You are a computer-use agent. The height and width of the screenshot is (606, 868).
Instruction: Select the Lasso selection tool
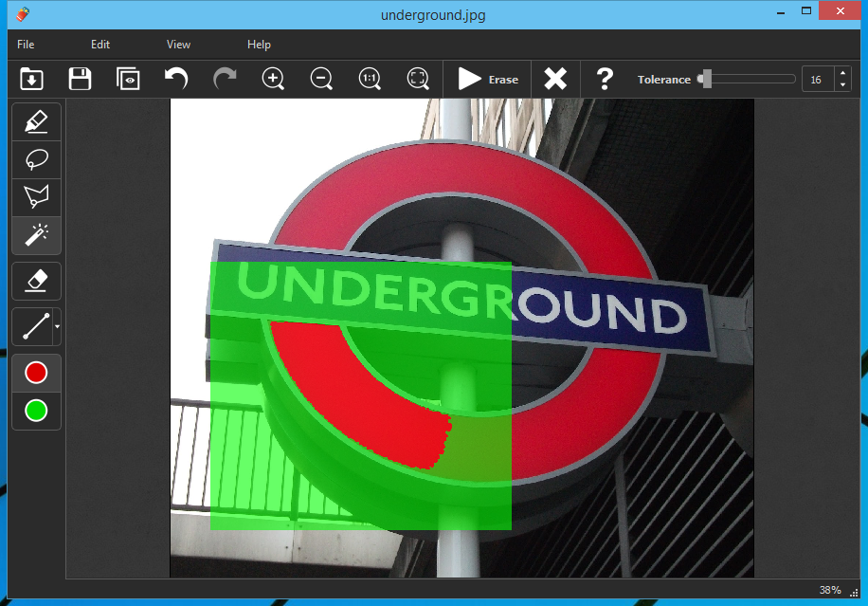click(x=36, y=159)
